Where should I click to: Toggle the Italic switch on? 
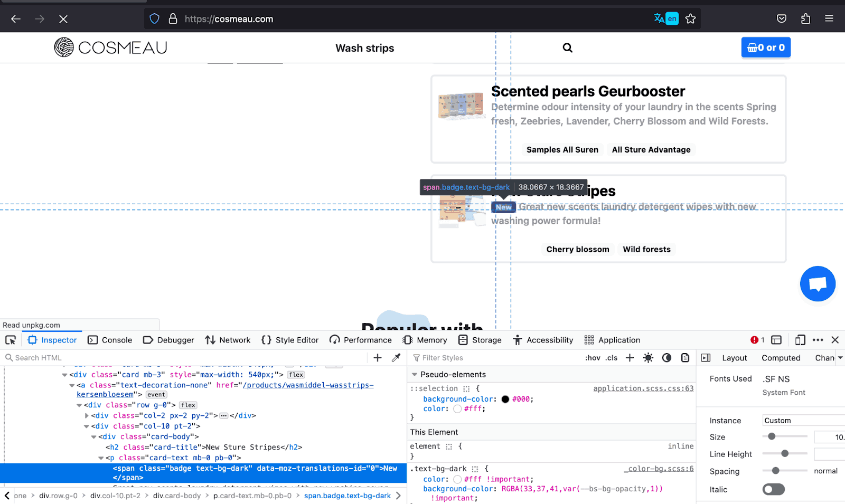773,489
